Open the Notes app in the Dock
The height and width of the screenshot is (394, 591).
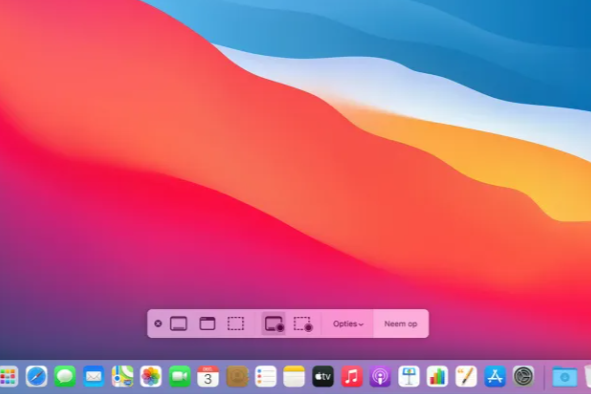coord(294,376)
